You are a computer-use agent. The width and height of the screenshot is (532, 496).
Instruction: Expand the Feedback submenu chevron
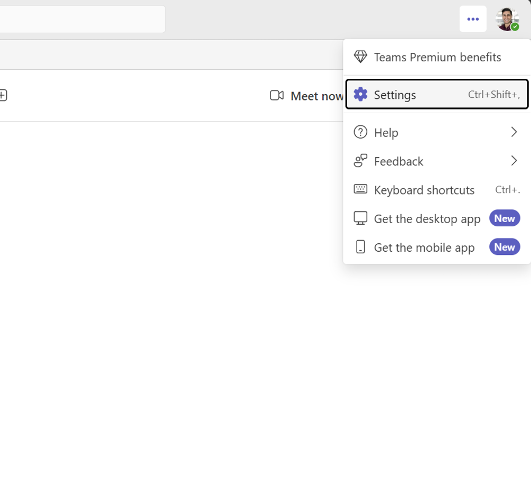pos(514,161)
